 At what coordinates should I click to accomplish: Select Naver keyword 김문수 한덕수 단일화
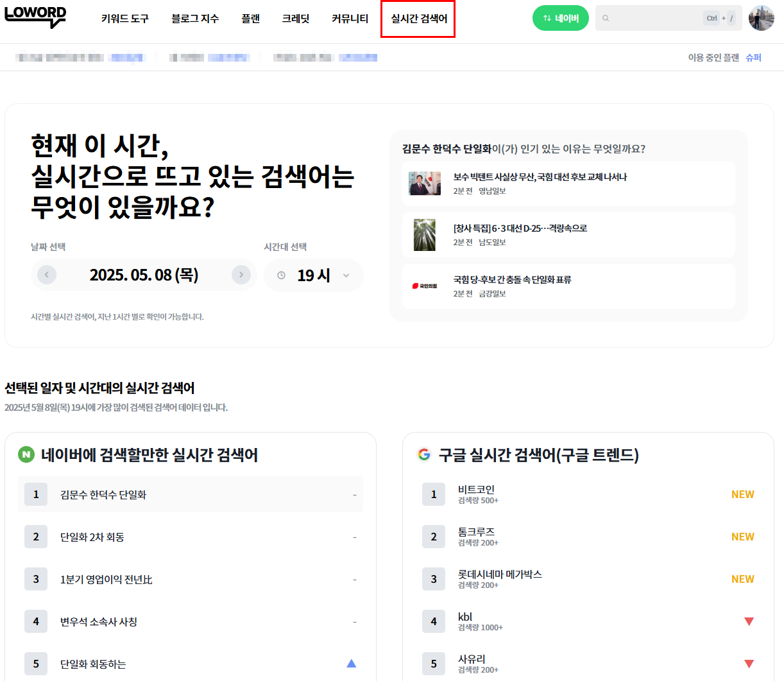(191, 494)
